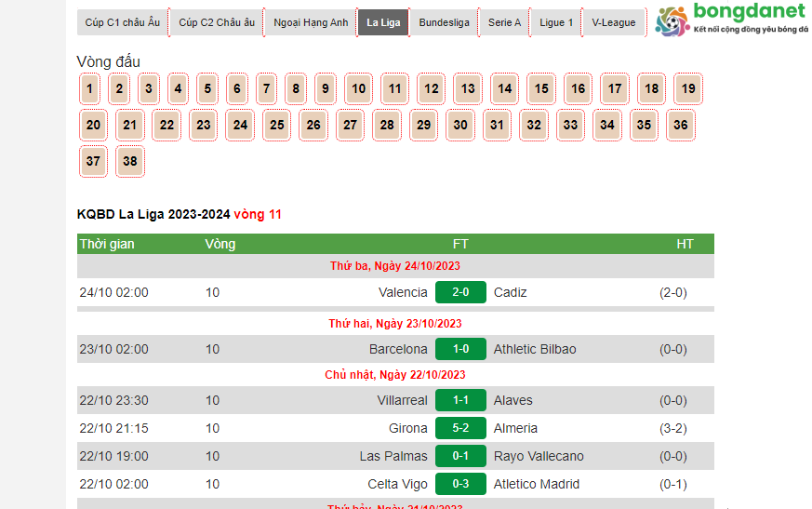Screen dimensions: 812x509
Task: Go to the Ngoại Hạng Anh tab
Action: 311,22
